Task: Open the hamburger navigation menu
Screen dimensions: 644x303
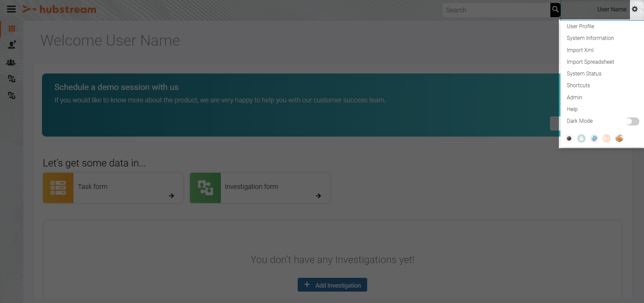Action: point(11,9)
